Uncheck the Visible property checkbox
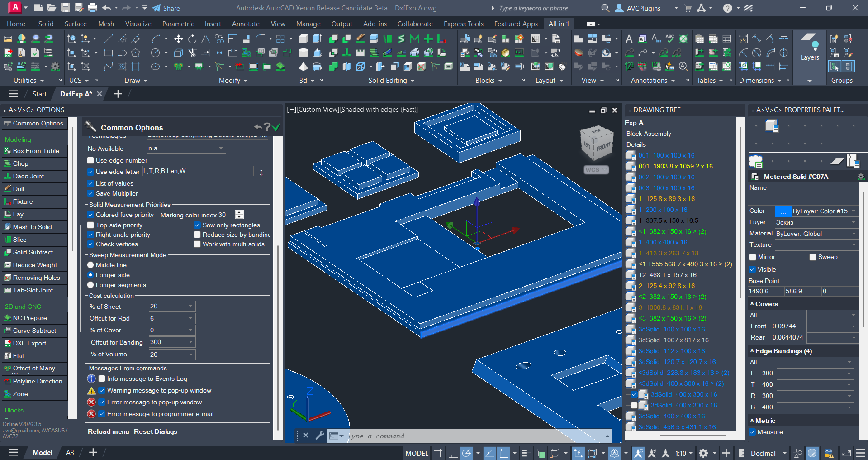Image resolution: width=868 pixels, height=460 pixels. pos(753,269)
